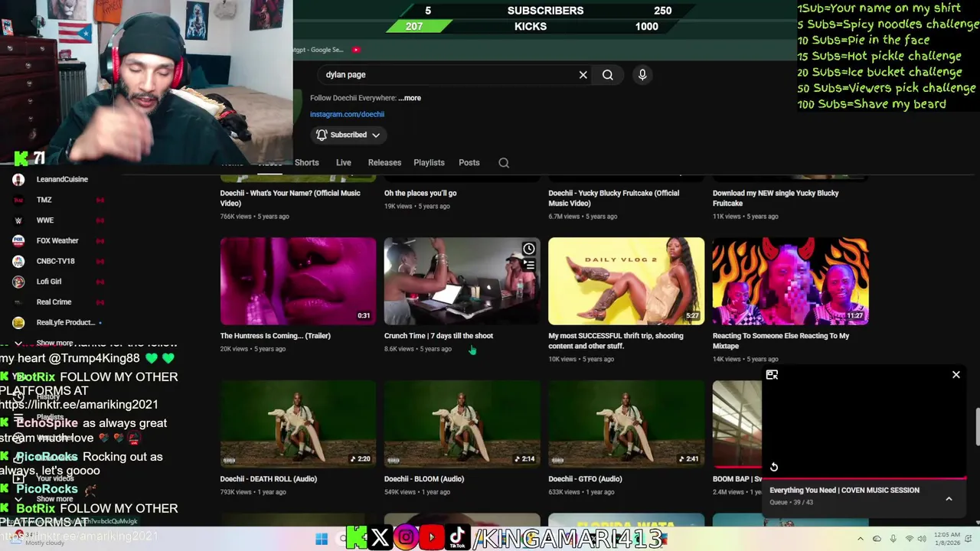Close the miniplayer

click(x=955, y=375)
